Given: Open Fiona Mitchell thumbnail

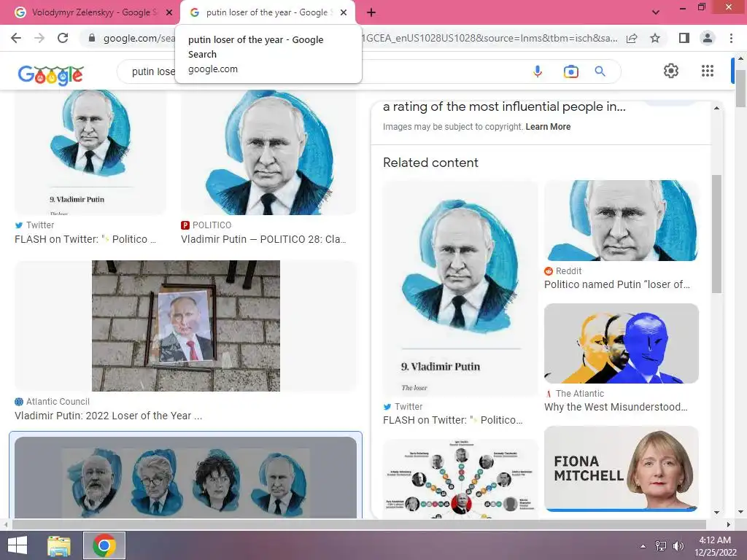Looking at the screenshot, I should click(622, 469).
